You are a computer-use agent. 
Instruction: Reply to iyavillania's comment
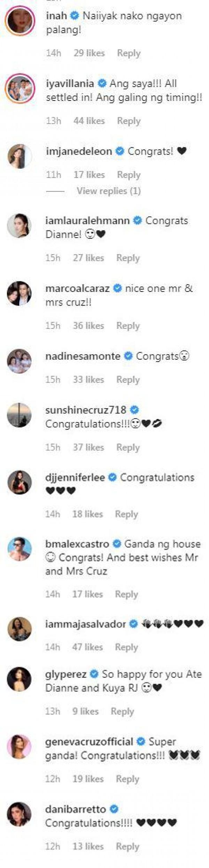(x=129, y=121)
